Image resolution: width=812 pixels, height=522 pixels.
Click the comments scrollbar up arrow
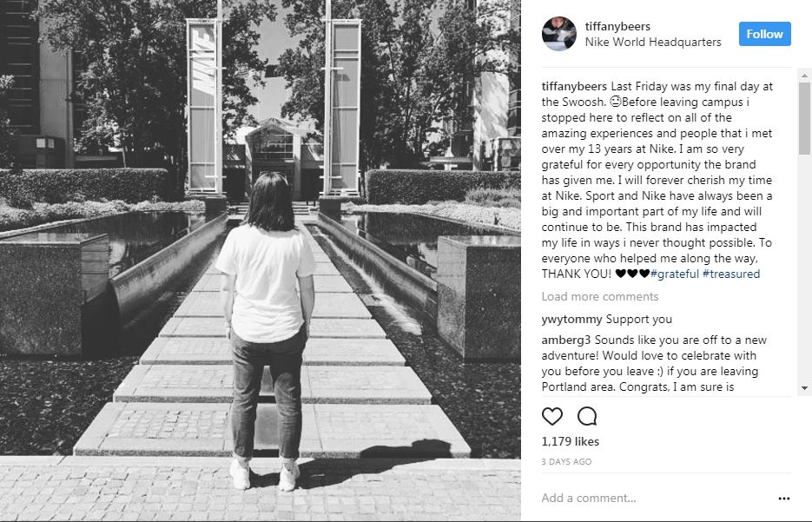[x=804, y=76]
